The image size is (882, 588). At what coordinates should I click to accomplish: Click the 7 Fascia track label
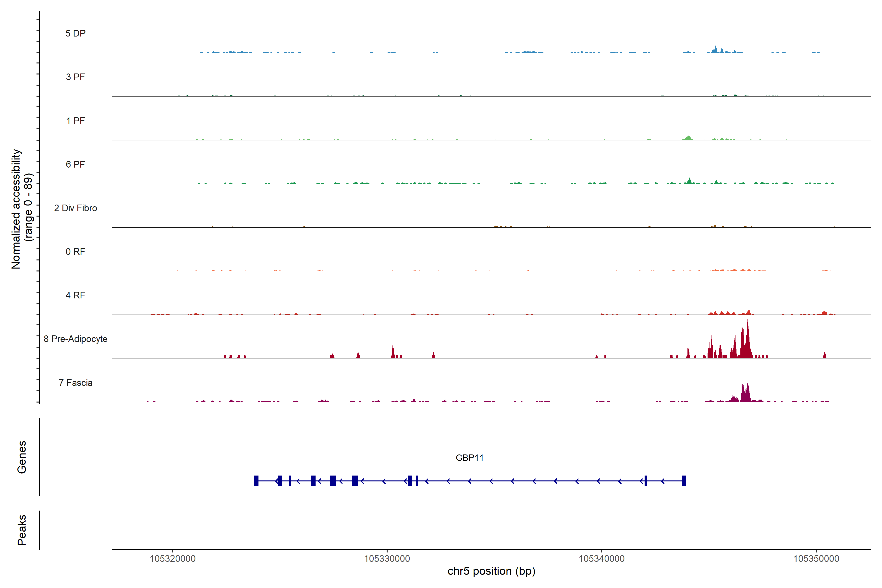tap(75, 382)
